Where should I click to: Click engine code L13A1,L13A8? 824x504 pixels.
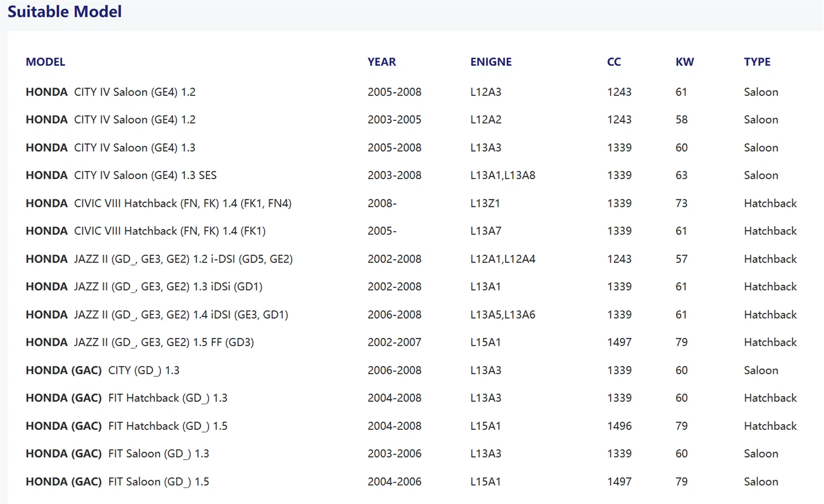point(503,176)
